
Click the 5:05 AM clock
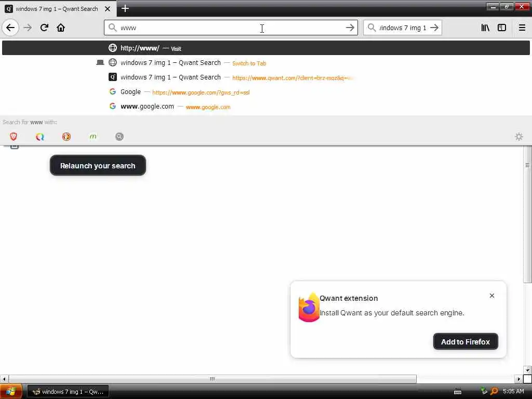[x=513, y=391]
